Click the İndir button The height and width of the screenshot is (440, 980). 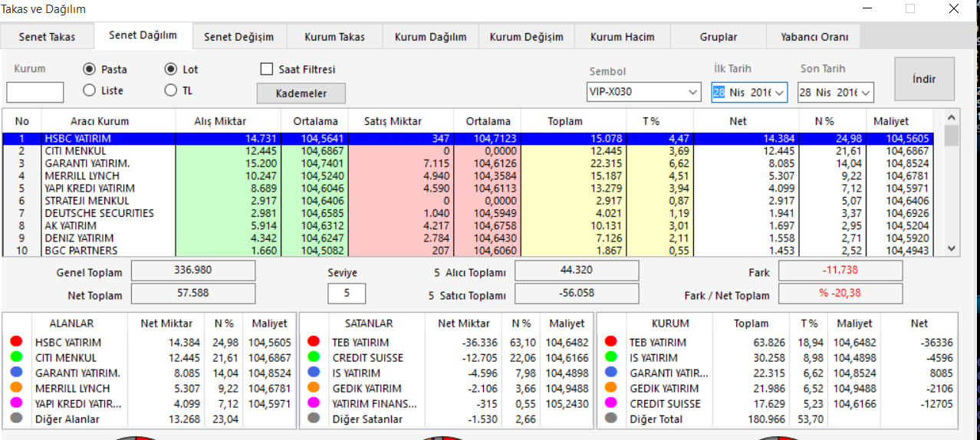[x=924, y=79]
